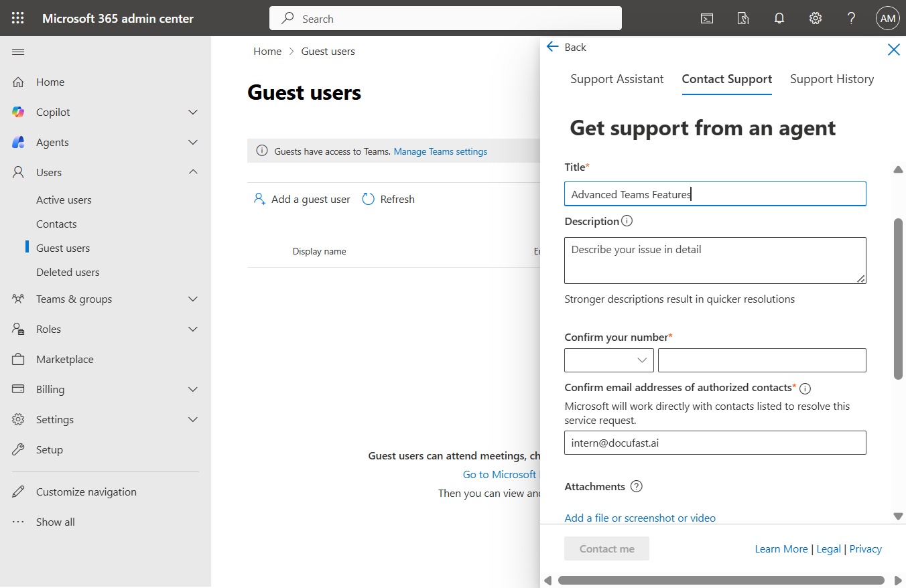Screen dimensions: 906x588
Task: Expand the Copilot section chevron
Action: pyautogui.click(x=193, y=112)
